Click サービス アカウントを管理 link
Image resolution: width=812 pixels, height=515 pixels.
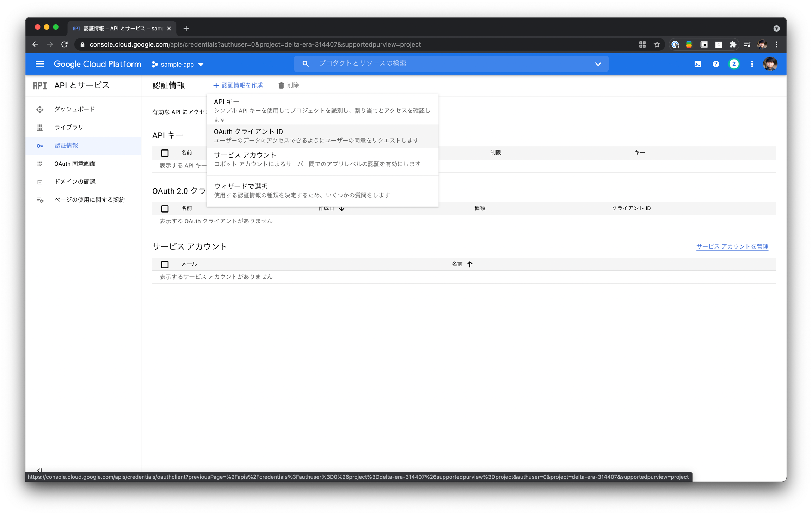(732, 246)
